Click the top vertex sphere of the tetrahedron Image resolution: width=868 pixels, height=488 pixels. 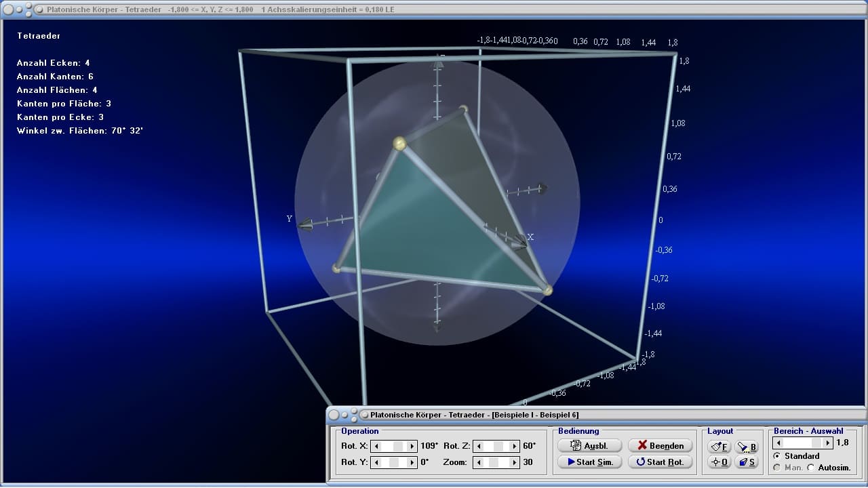point(399,143)
